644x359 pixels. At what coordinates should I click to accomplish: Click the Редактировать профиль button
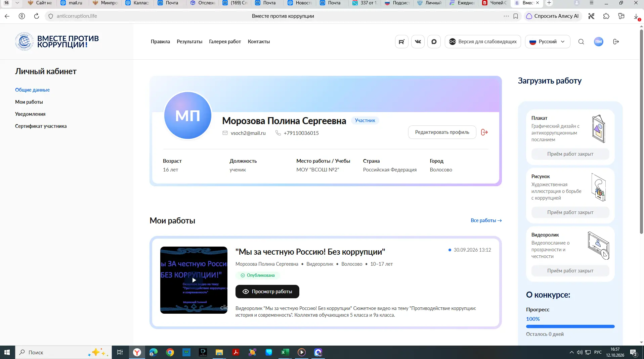coord(442,132)
